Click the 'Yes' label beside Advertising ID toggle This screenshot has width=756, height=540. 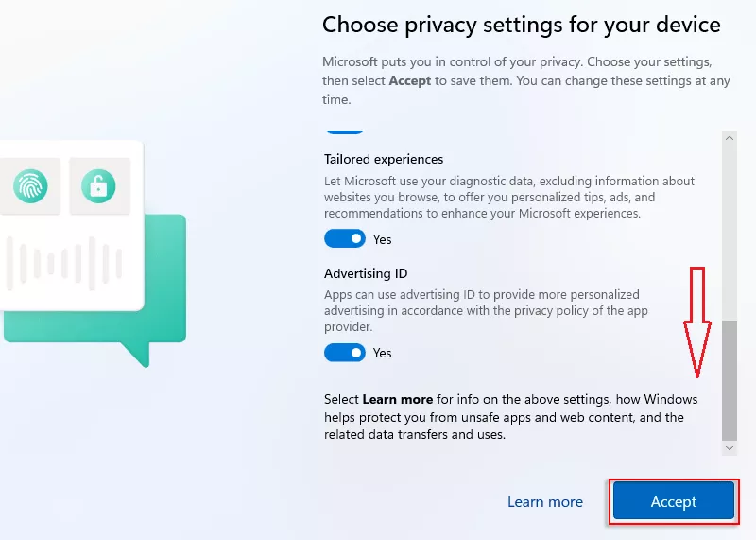coord(382,353)
